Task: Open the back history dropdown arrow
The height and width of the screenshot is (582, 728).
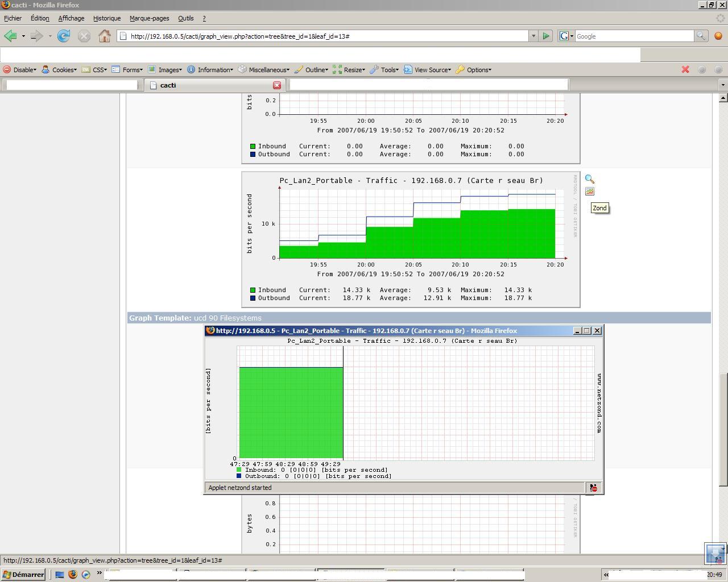Action: pyautogui.click(x=23, y=36)
